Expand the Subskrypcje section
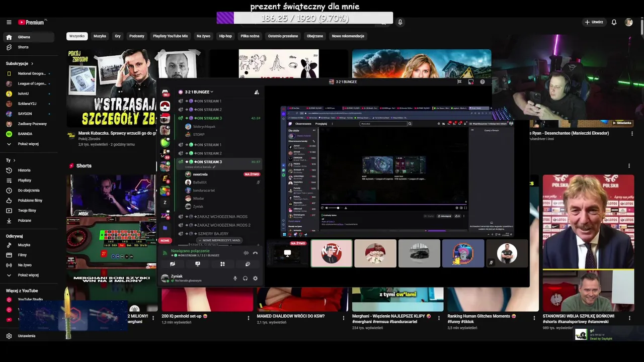 (20, 64)
